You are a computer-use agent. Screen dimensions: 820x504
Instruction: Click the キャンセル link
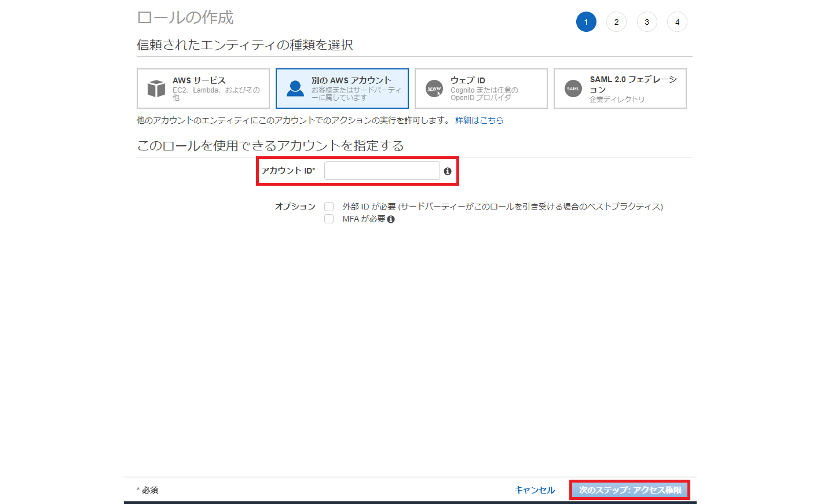[535, 490]
